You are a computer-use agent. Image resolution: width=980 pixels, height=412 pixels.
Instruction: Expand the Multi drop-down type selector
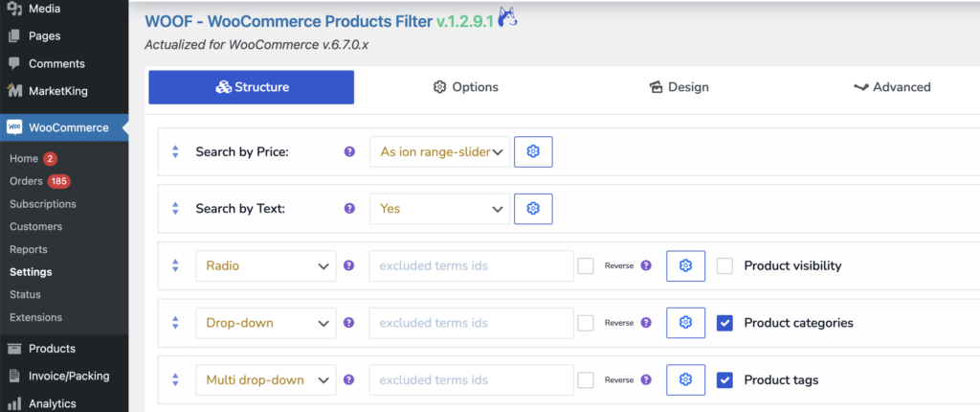coord(266,380)
